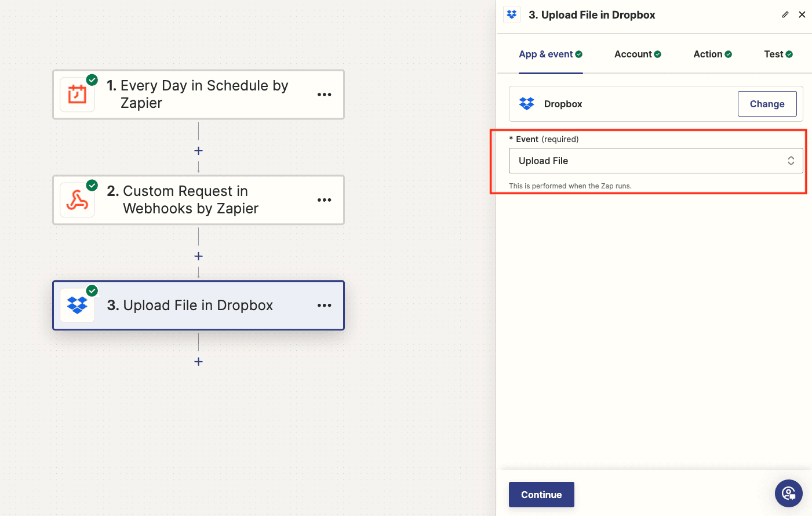Click the Webhooks by Zapier icon

(77, 200)
